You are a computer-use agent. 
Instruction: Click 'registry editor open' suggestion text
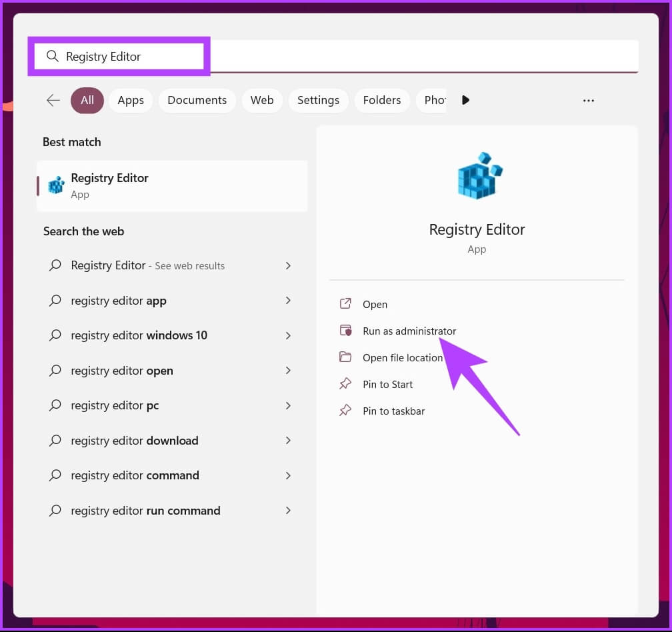click(122, 371)
